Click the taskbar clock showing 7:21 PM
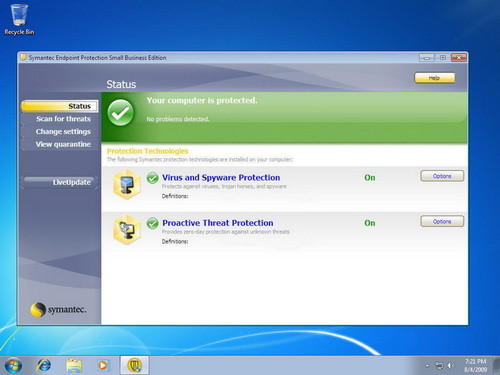 (x=476, y=365)
